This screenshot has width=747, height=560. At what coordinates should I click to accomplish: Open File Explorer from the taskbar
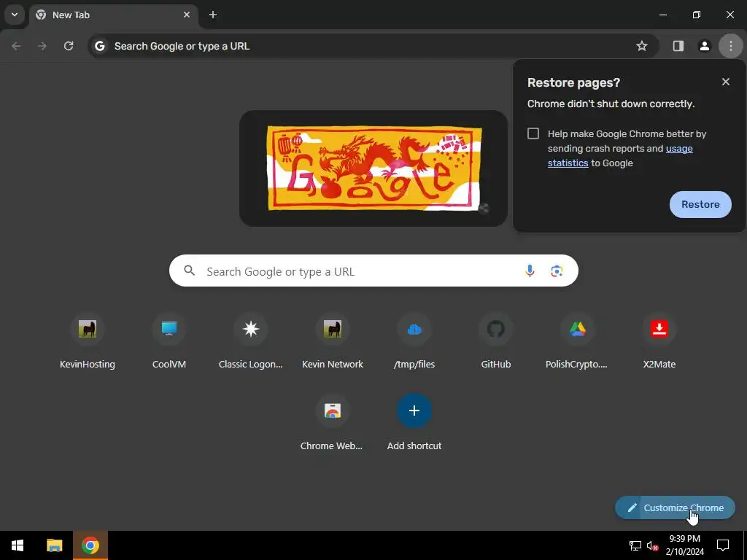(x=54, y=545)
